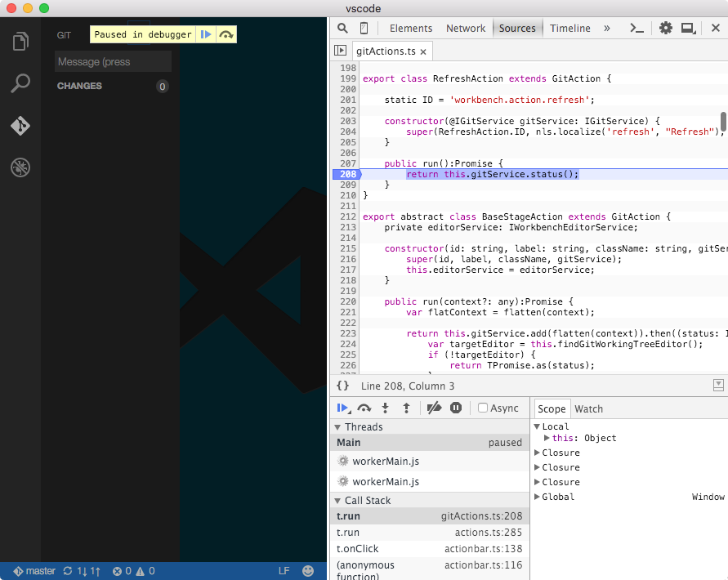Change line endings via LF in status bar
This screenshot has width=728, height=580.
[284, 571]
